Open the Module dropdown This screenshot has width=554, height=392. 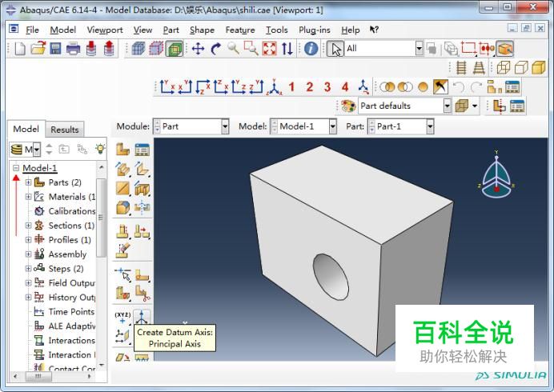pyautogui.click(x=225, y=126)
